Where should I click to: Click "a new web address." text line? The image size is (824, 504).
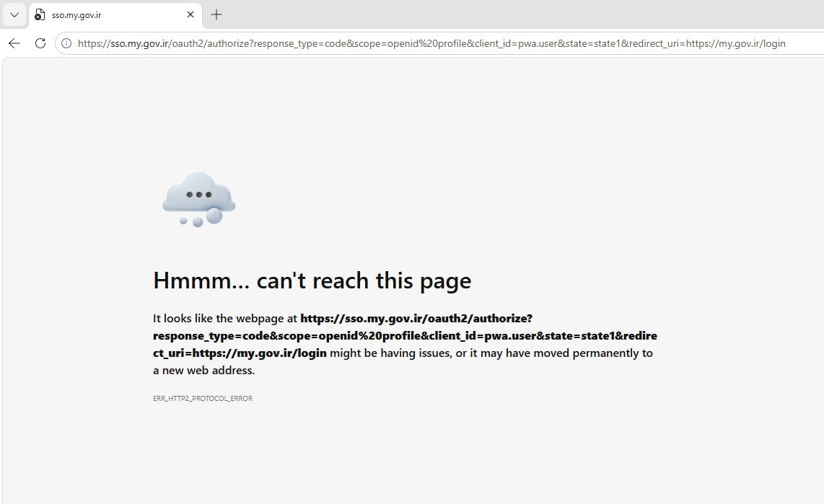click(204, 370)
